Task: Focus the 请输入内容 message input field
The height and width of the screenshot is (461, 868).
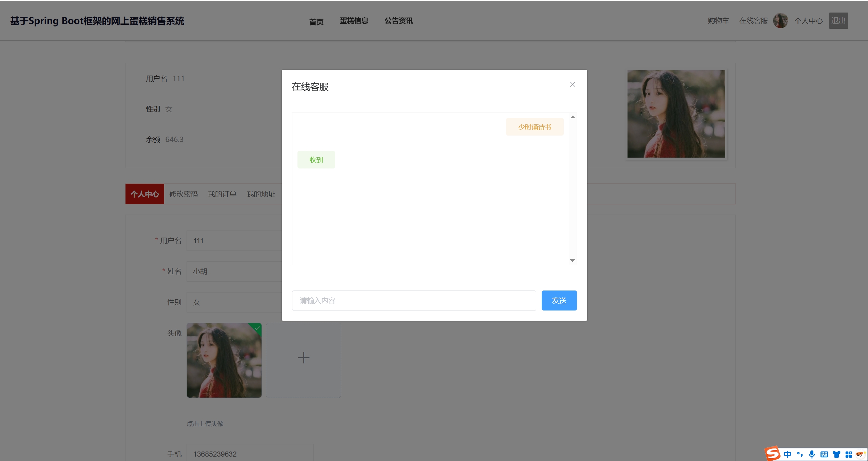Action: tap(414, 300)
